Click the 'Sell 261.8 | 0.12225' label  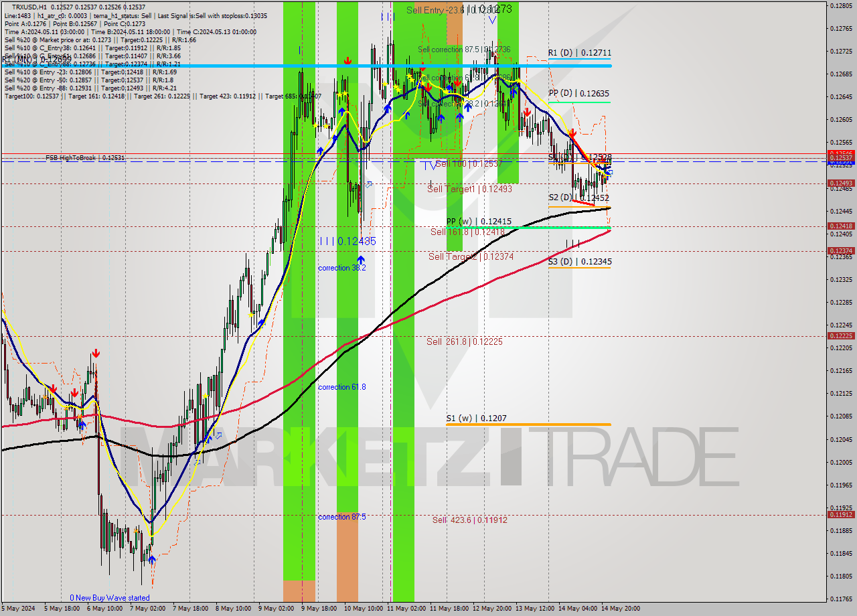(x=464, y=341)
